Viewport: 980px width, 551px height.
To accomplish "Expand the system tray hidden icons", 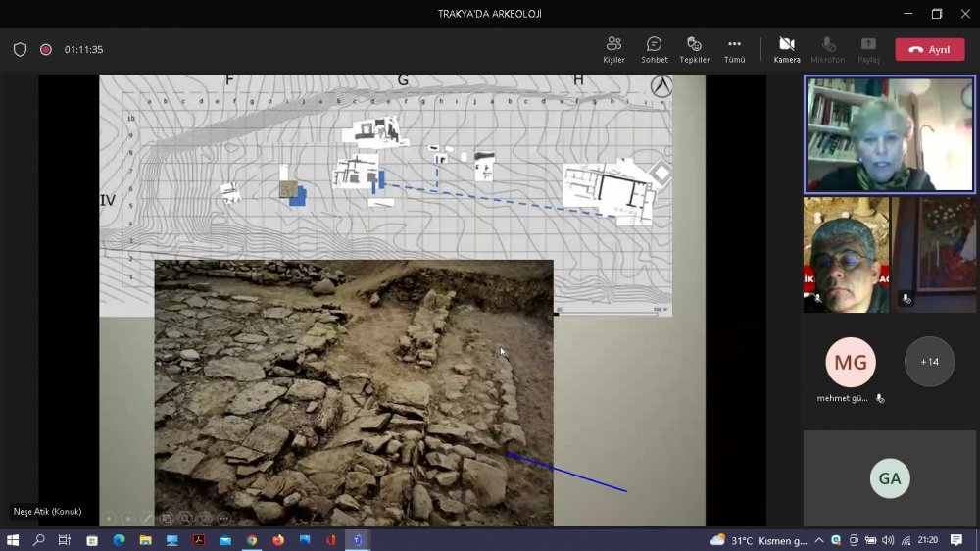I will pos(817,540).
